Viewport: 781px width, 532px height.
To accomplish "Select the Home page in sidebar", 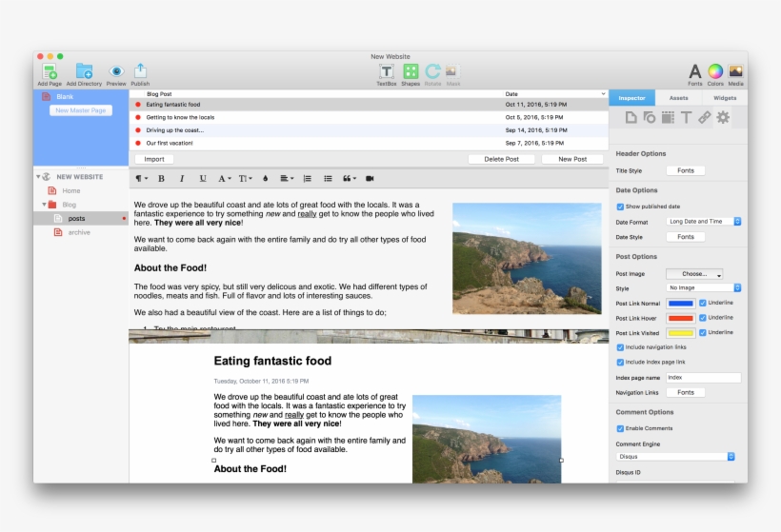I will (81, 190).
